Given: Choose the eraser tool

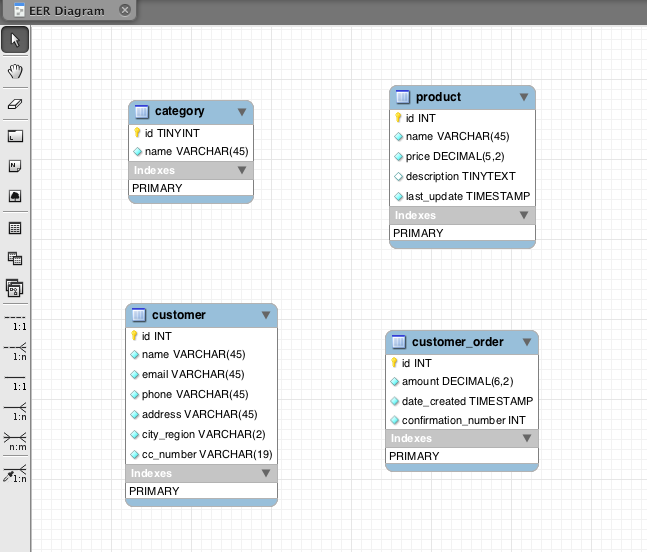Looking at the screenshot, I should [x=15, y=103].
